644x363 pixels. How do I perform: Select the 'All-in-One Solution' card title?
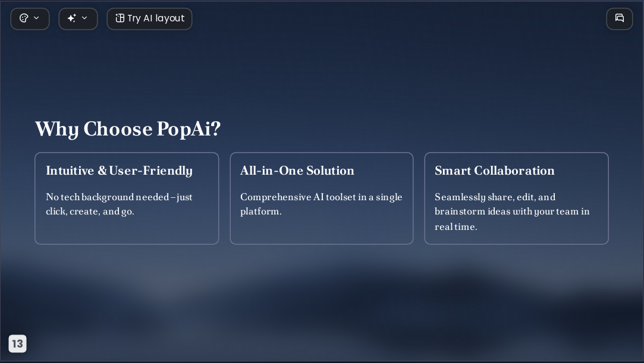click(x=297, y=171)
